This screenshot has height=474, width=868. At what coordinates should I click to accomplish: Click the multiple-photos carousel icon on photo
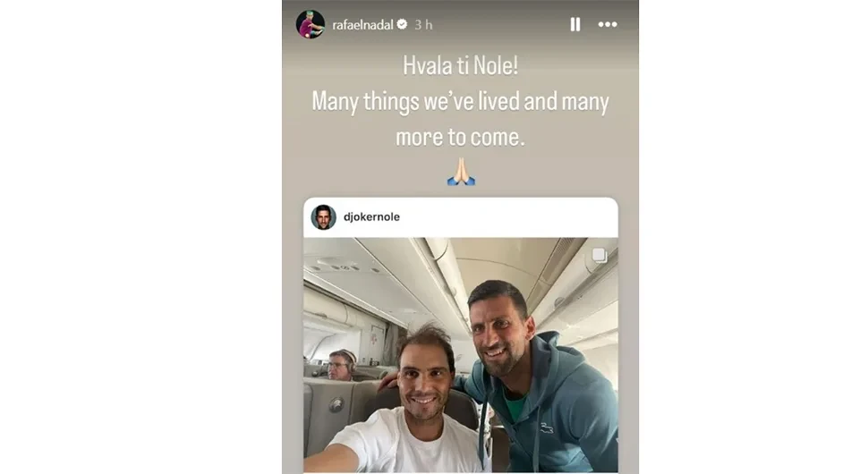599,256
